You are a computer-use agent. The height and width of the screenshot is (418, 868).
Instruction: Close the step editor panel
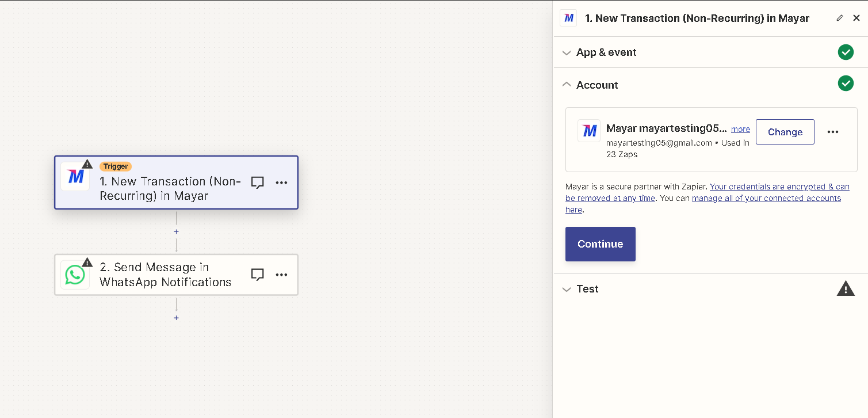tap(856, 18)
